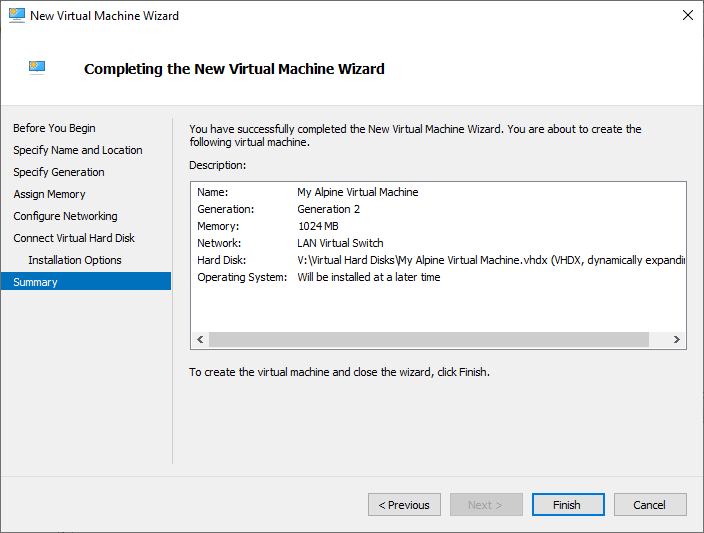Select the Assign Memory step

[x=49, y=194]
